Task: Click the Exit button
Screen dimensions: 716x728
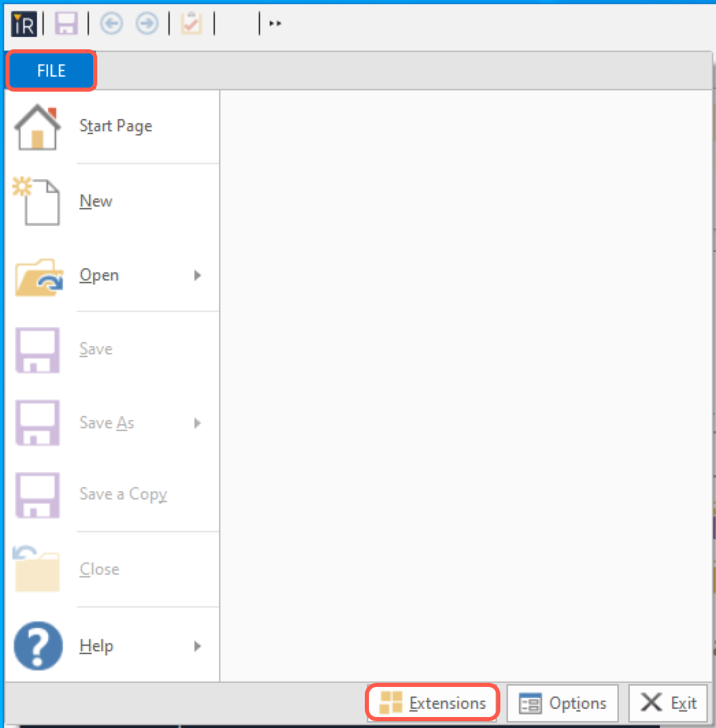Action: [x=667, y=703]
